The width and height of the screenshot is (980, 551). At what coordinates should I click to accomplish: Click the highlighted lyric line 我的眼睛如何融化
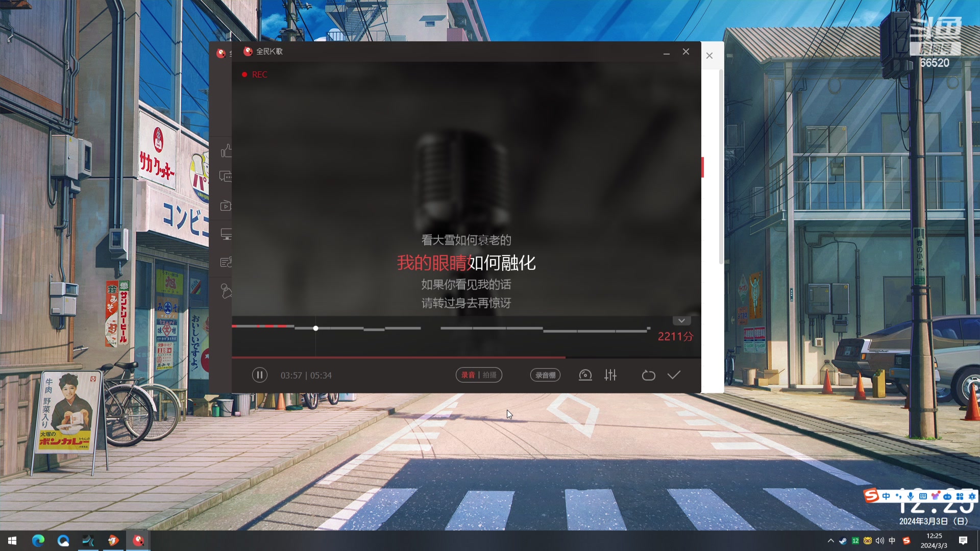466,263
